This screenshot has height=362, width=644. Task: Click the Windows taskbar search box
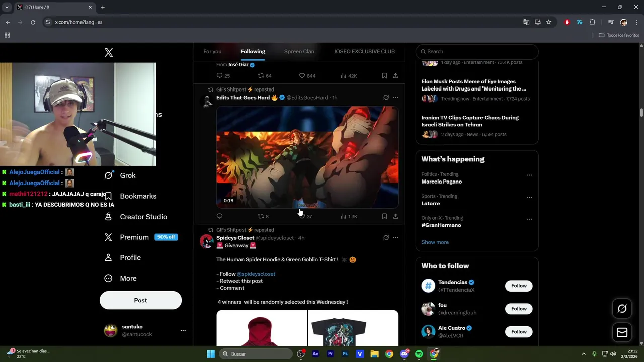[x=256, y=354]
